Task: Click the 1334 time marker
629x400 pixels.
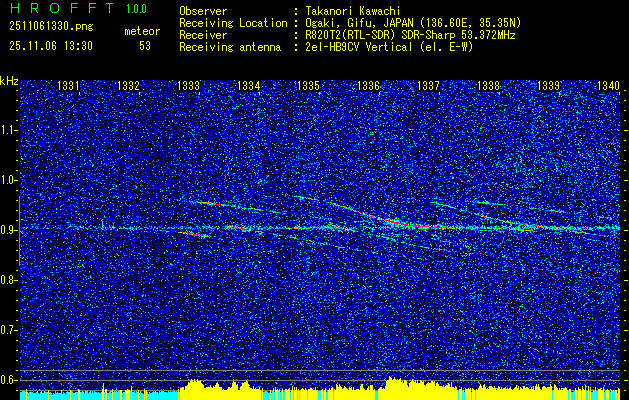Action: click(x=249, y=85)
